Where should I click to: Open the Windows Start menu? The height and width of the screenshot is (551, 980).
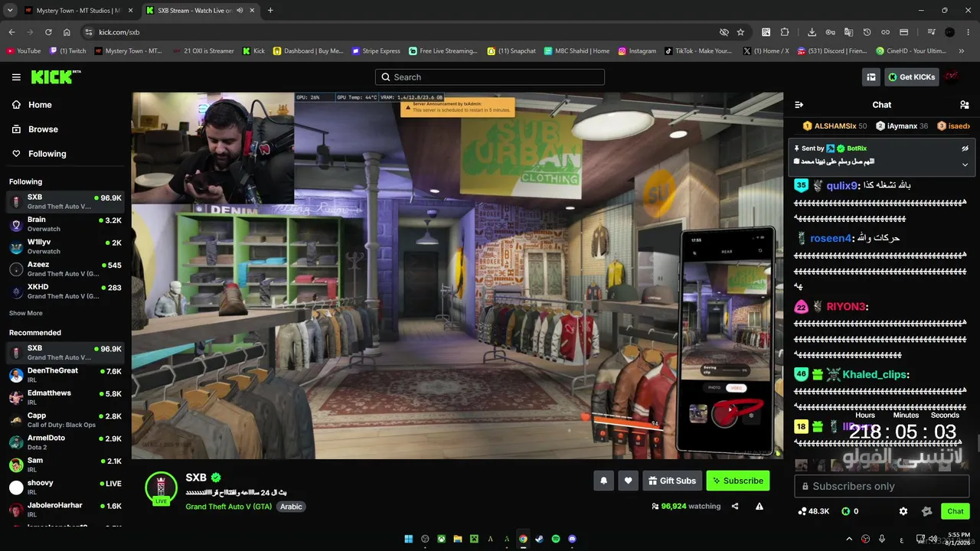click(409, 539)
